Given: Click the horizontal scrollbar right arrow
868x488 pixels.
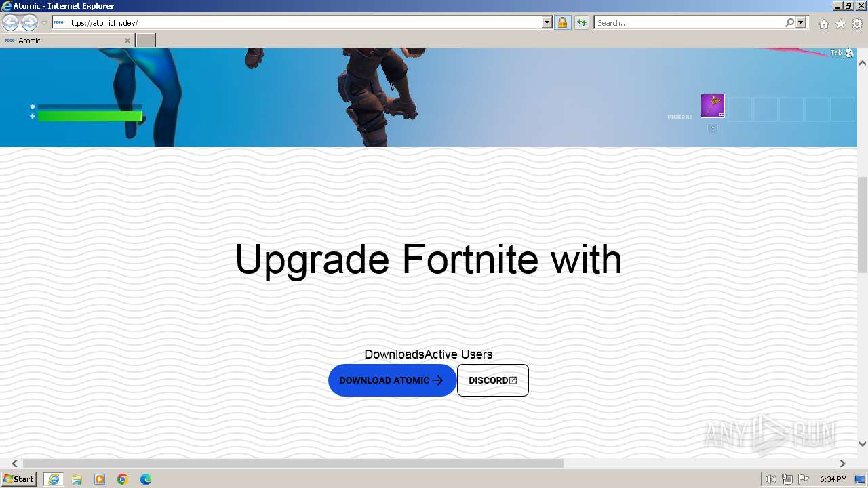Looking at the screenshot, I should [842, 464].
